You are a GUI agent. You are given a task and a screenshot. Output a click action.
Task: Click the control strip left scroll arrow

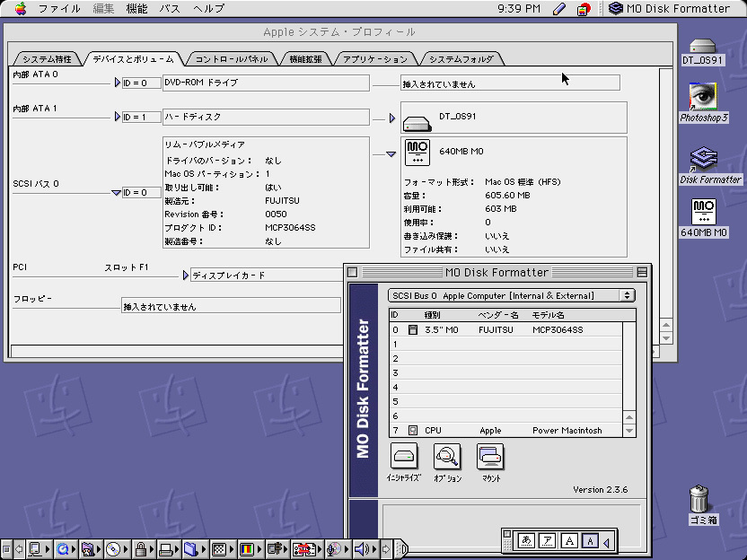pyautogui.click(x=20, y=549)
